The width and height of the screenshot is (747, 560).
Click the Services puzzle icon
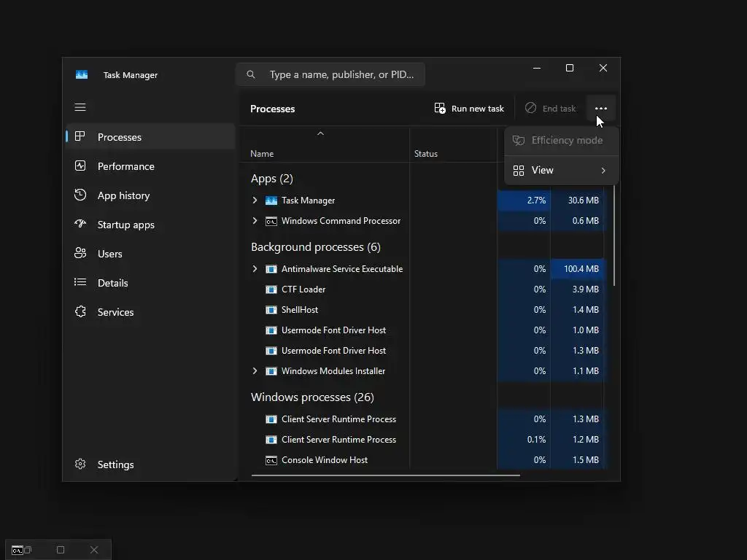(80, 311)
